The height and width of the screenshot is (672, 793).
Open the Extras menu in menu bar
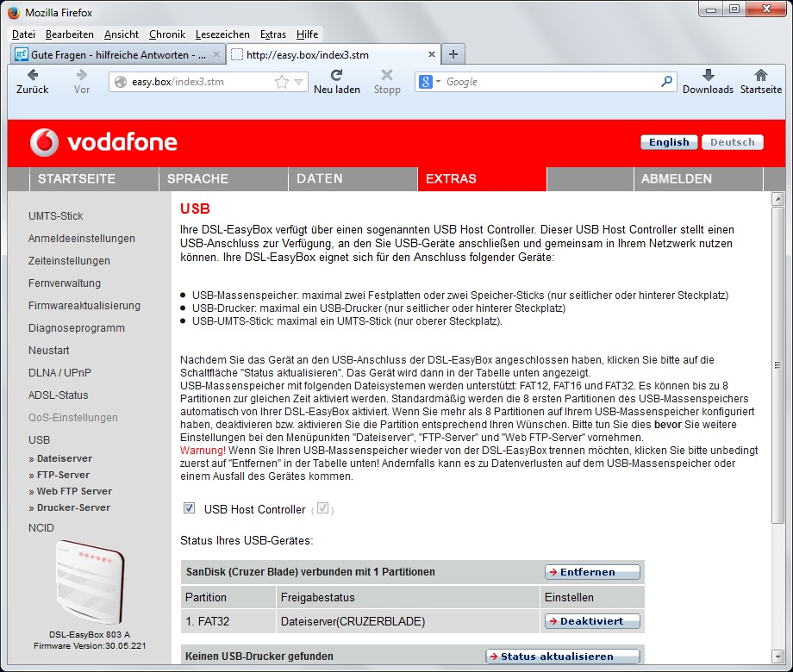click(273, 34)
